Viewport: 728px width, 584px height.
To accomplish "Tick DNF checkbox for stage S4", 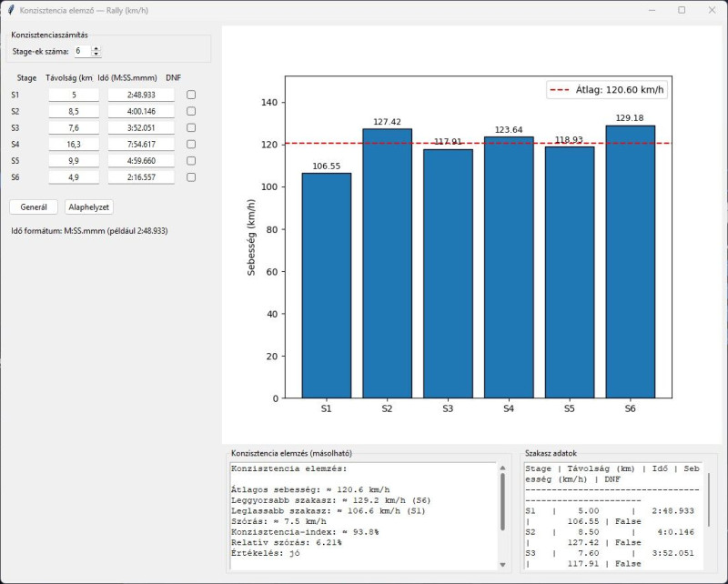I will 191,144.
